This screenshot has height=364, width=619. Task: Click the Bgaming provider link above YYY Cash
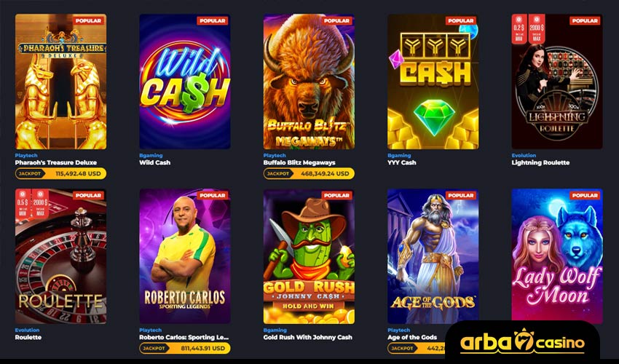pyautogui.click(x=399, y=156)
